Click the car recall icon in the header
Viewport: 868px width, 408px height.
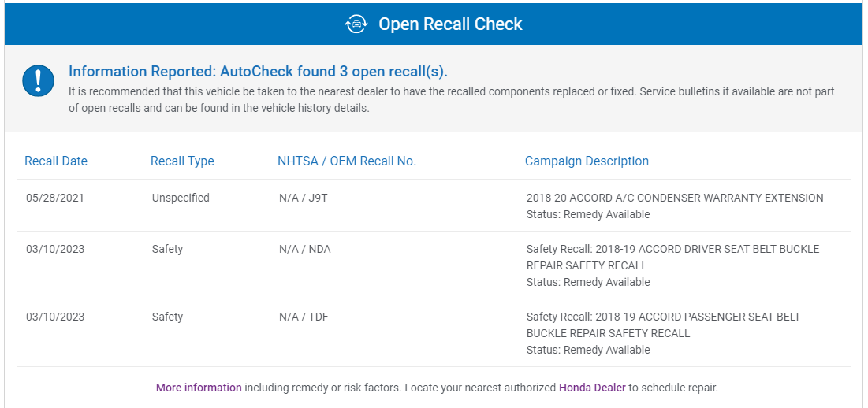[356, 24]
